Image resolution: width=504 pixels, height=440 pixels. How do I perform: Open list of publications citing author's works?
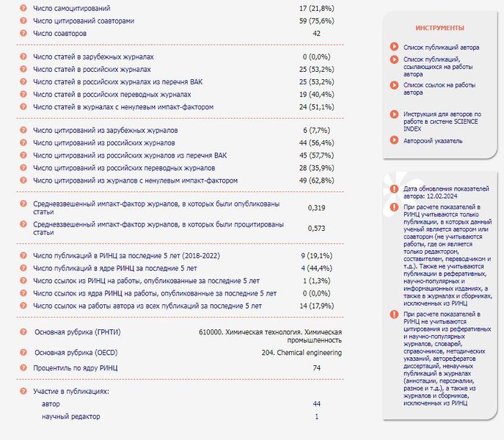(438, 67)
